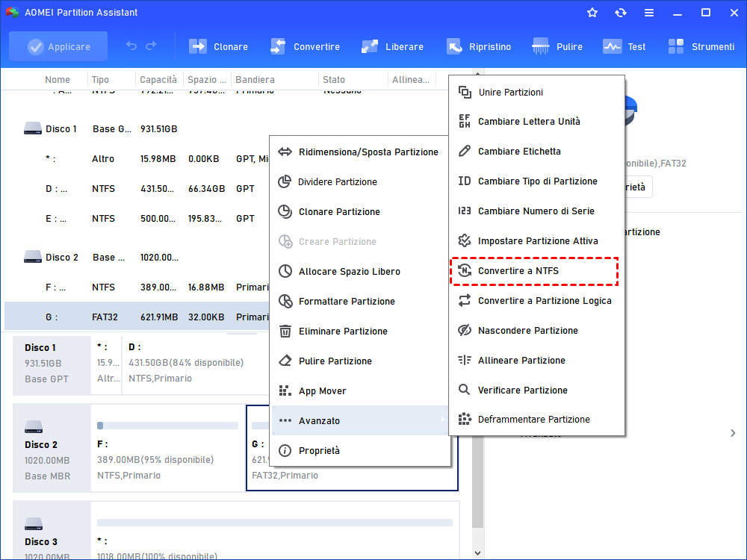Select the D: partition block in Disco 1 map
747x560 pixels.
pos(196,365)
